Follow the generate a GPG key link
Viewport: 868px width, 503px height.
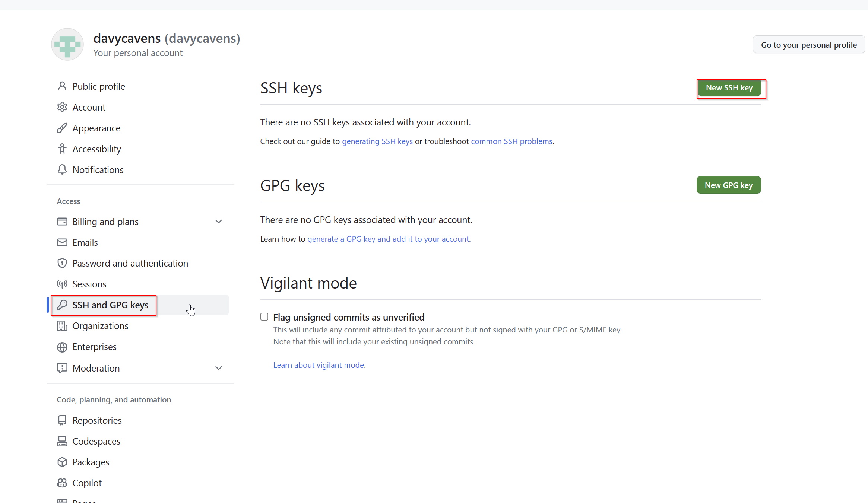[x=388, y=239]
